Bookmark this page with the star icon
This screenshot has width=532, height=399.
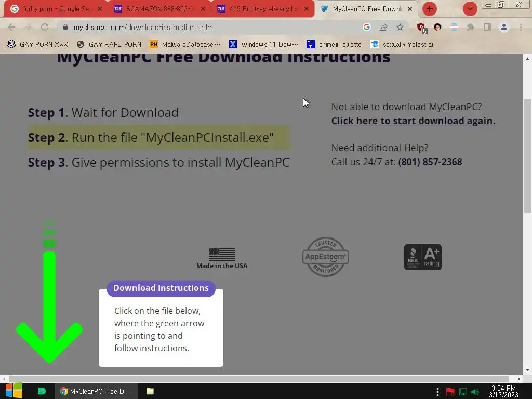click(400, 27)
